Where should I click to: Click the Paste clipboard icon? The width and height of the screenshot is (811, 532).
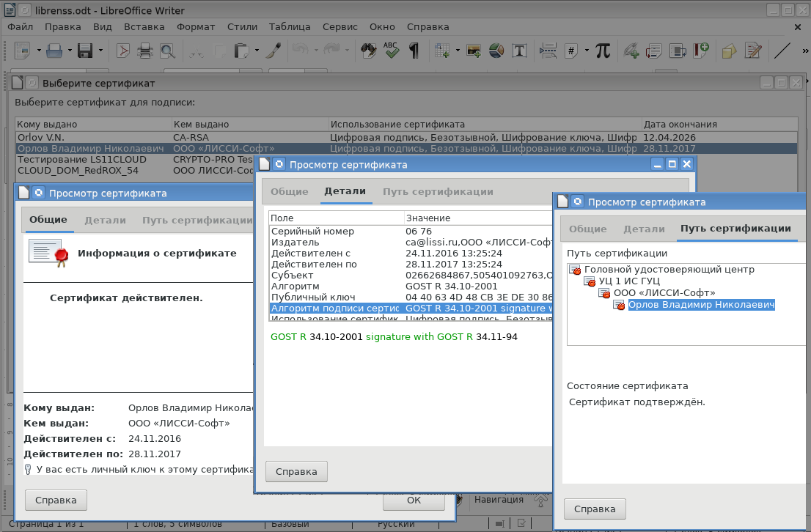click(x=241, y=51)
